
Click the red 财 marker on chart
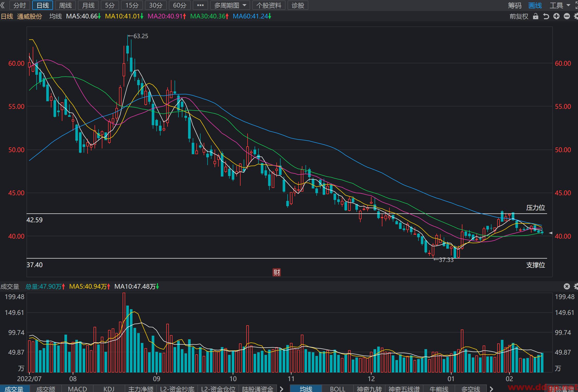[277, 272]
